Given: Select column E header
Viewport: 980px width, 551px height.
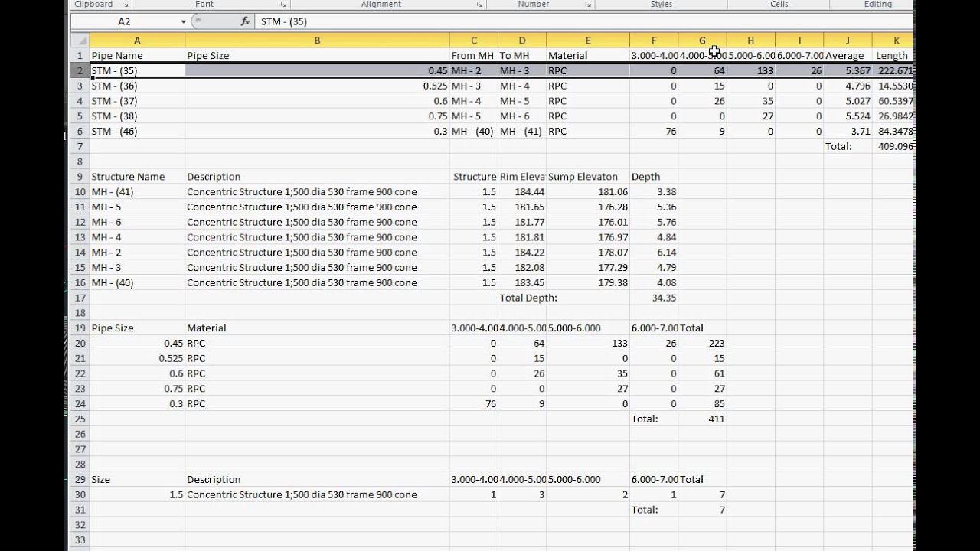Looking at the screenshot, I should 588,41.
